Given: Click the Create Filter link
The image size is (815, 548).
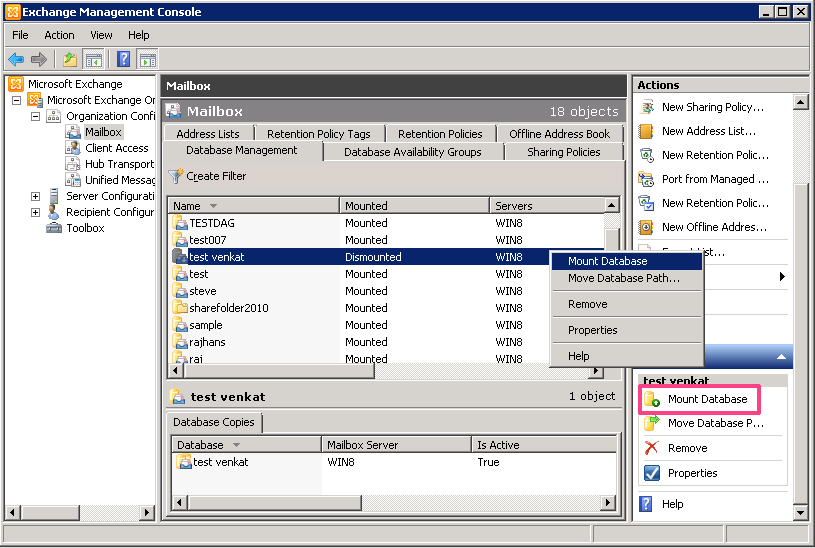Looking at the screenshot, I should coord(216,176).
